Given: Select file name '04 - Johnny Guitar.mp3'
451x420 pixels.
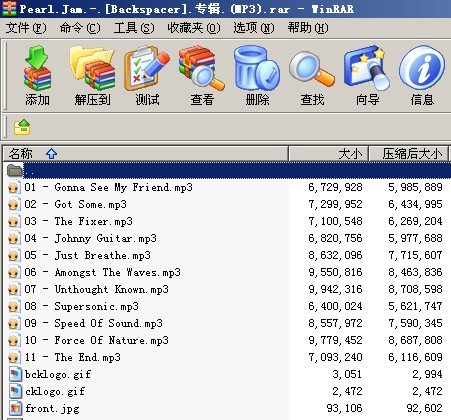Looking at the screenshot, I should point(90,238).
